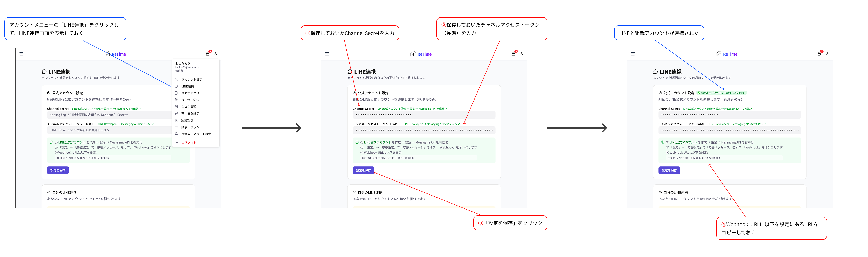Click the filled チャネルアクセストークン field, middle screenshot
868x257 pixels.
424,130
